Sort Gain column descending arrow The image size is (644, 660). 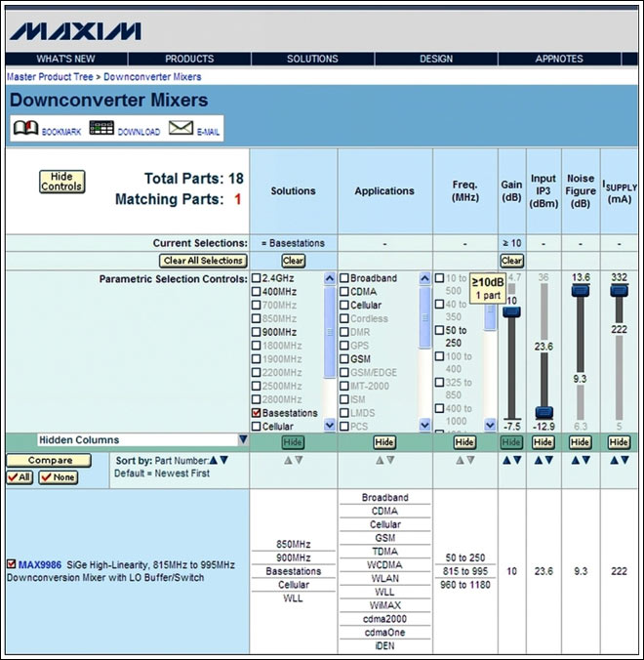coord(517,460)
